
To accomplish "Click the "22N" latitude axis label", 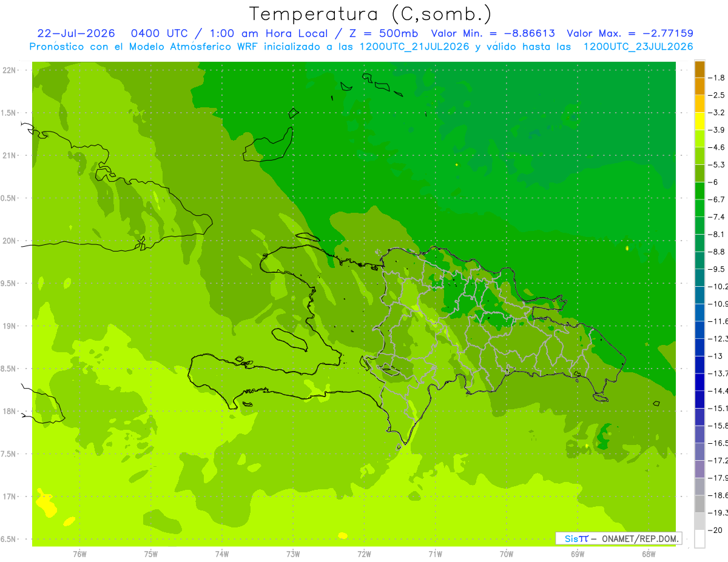I will [10, 70].
